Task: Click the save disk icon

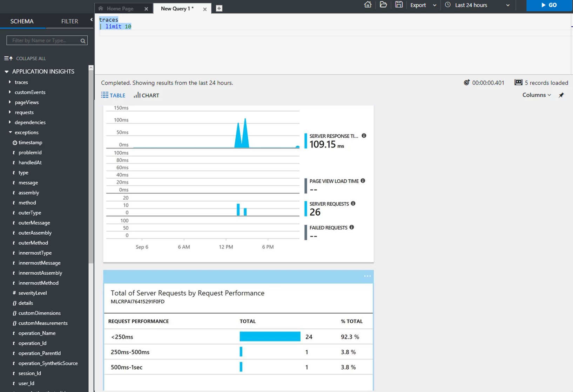Action: 399,5
